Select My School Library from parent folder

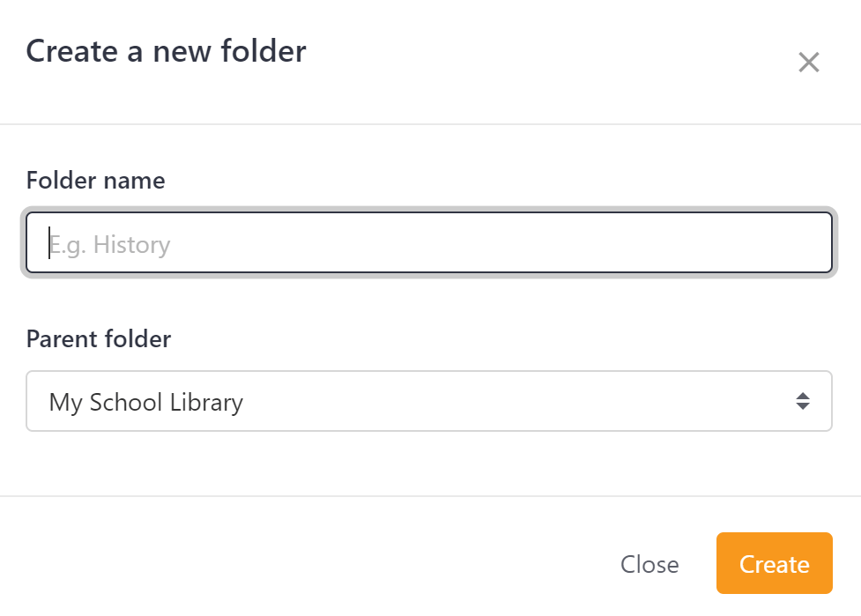point(429,401)
